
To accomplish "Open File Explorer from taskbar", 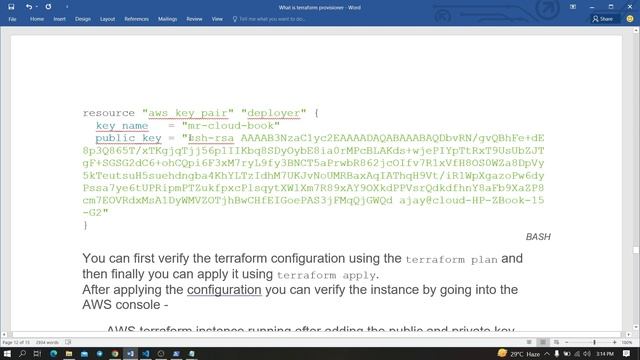I will (69, 353).
